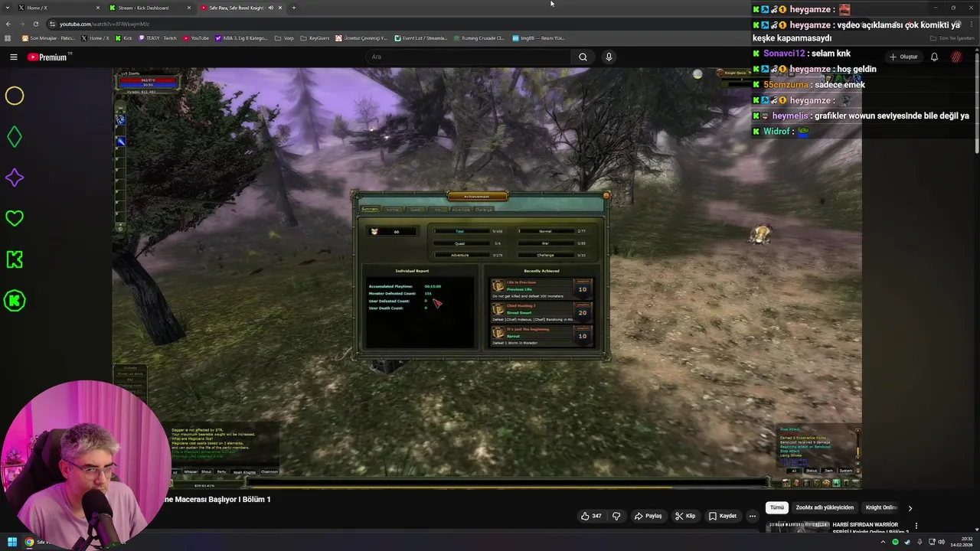
Task: Reload the YouTube page
Action: click(x=35, y=24)
